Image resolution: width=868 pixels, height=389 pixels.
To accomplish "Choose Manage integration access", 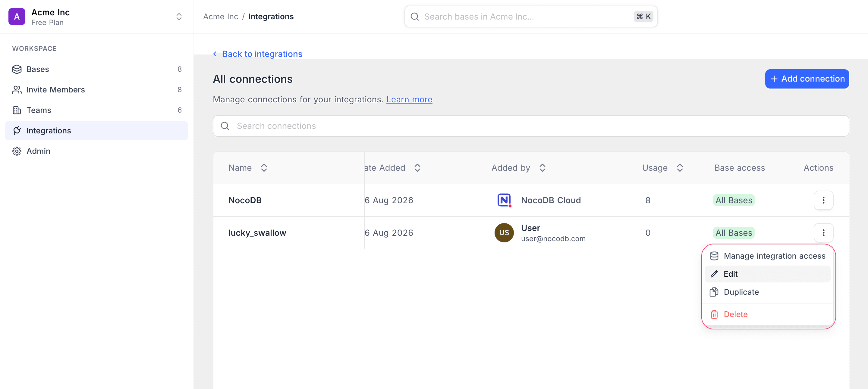I will point(768,256).
